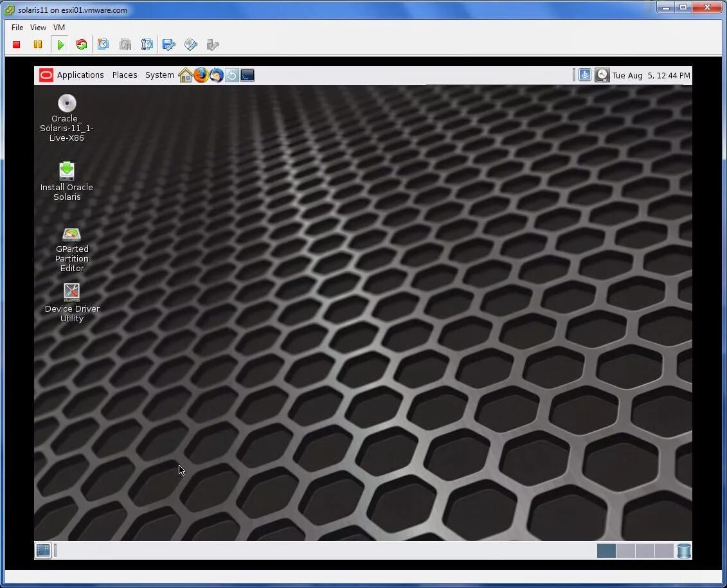The width and height of the screenshot is (727, 588).
Task: Open the System menu in the Solaris panel
Action: point(159,75)
